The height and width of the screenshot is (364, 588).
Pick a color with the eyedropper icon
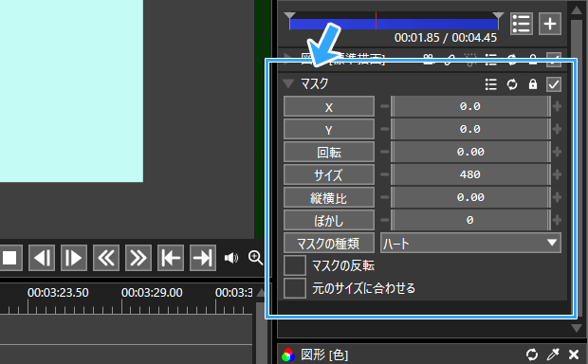[x=553, y=355]
